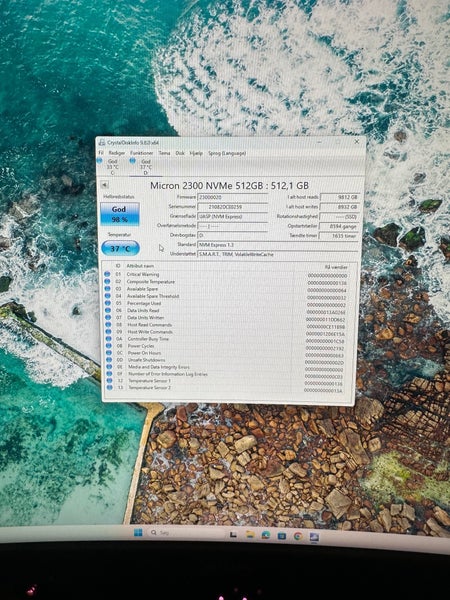Click the God 98 % health status button
Image resolution: width=450 pixels, height=600 pixels.
[120, 214]
